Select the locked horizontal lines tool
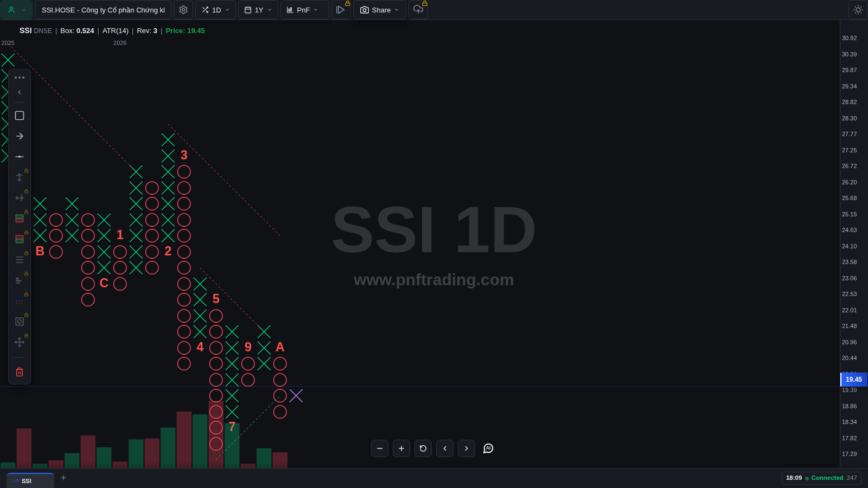 click(x=20, y=260)
